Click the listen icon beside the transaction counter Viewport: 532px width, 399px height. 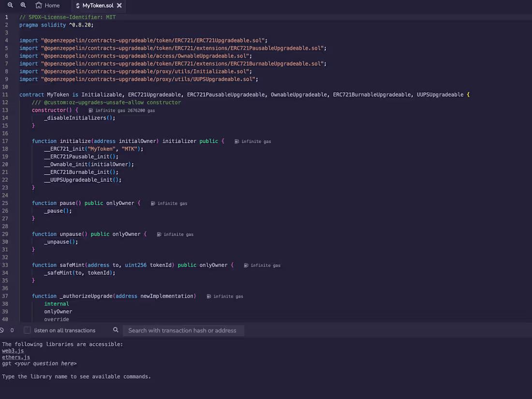[x=3, y=330]
